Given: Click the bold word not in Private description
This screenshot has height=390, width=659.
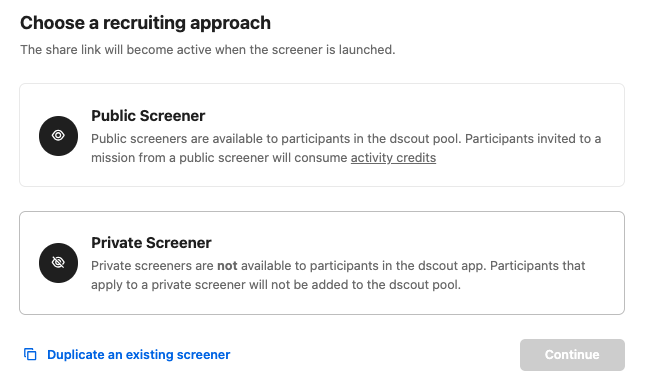Looking at the screenshot, I should (x=227, y=266).
